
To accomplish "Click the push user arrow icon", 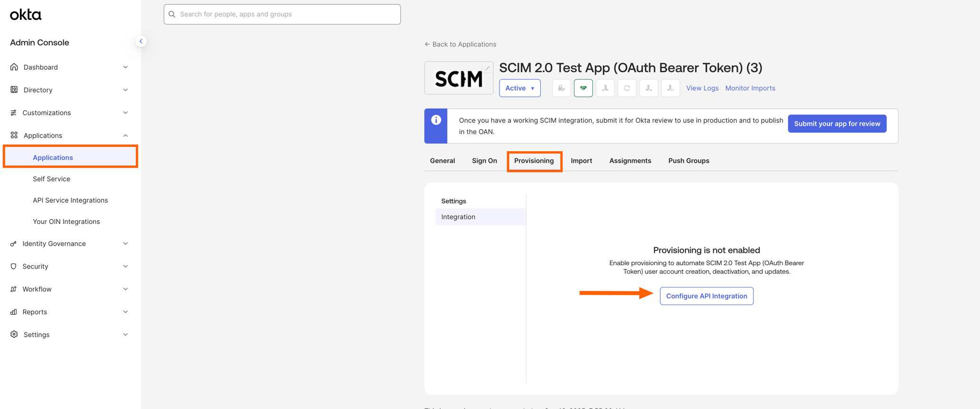I will (648, 88).
